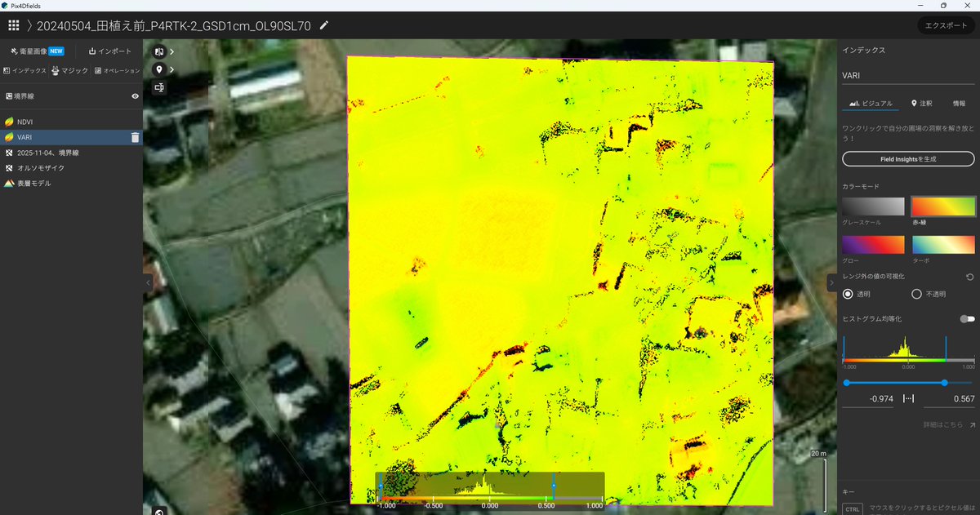Select the オルソモザイク orthomosaic layer
The width and height of the screenshot is (980, 515).
[x=71, y=168]
